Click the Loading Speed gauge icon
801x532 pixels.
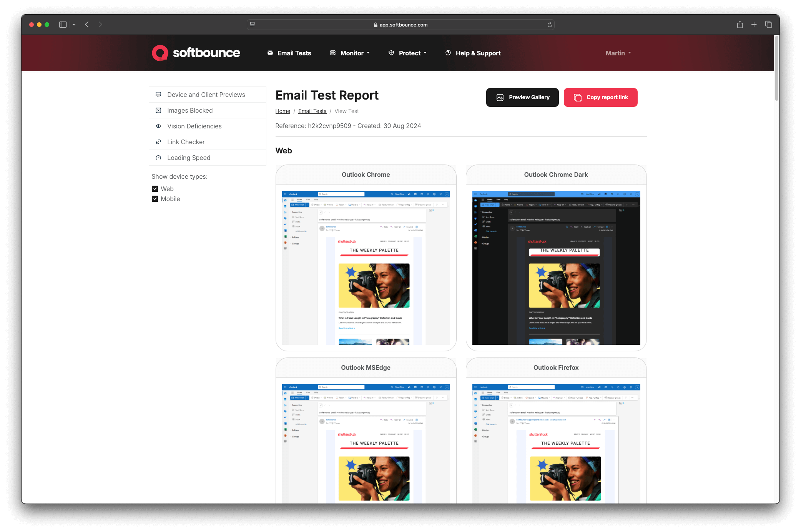click(158, 158)
